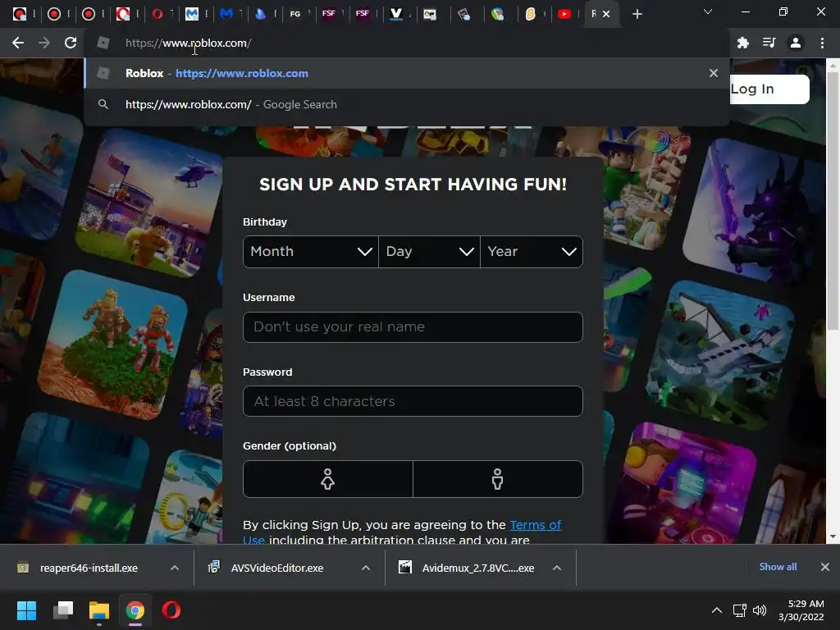Switch to the Opera red O tab

pos(157,14)
